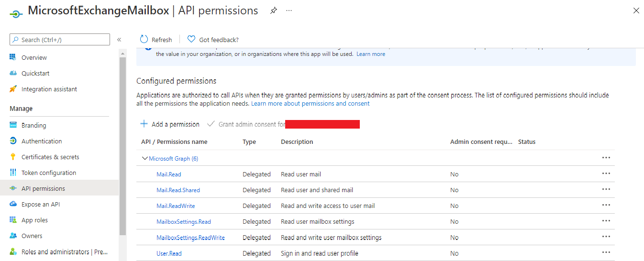Open the MailboxSettings.Read permission link

[184, 221]
